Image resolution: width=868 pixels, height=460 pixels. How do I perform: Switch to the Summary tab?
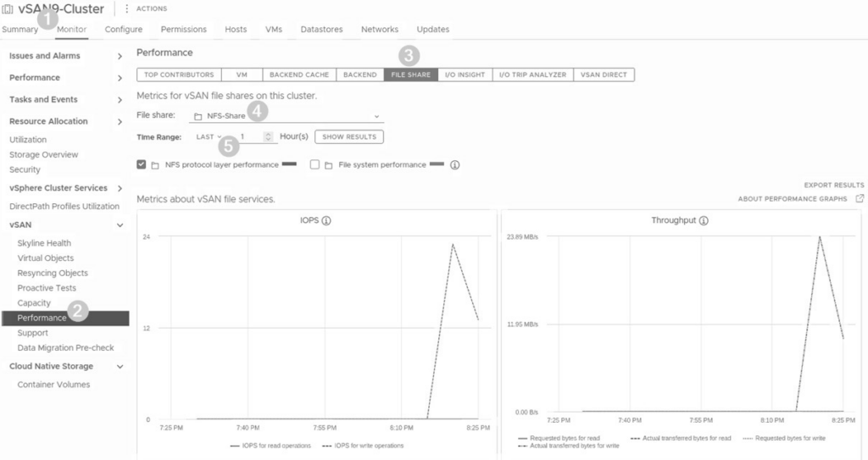[x=20, y=30]
